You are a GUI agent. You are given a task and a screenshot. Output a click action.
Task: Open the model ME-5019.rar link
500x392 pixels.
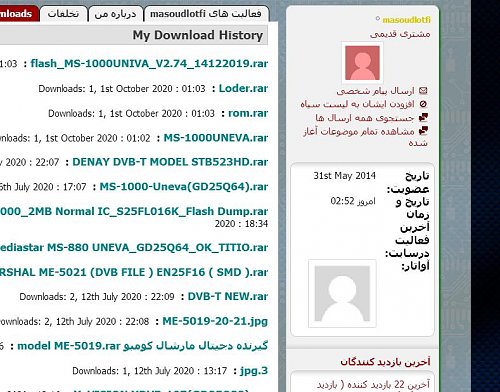tap(143, 346)
